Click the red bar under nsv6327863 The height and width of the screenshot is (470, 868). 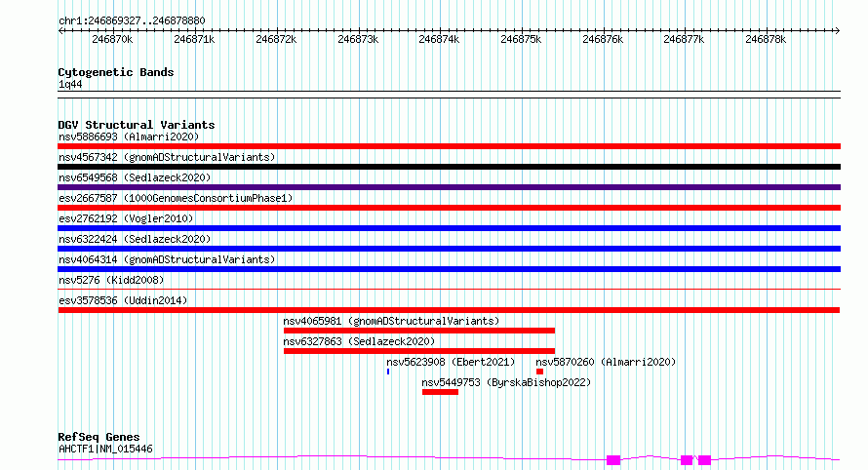(419, 351)
